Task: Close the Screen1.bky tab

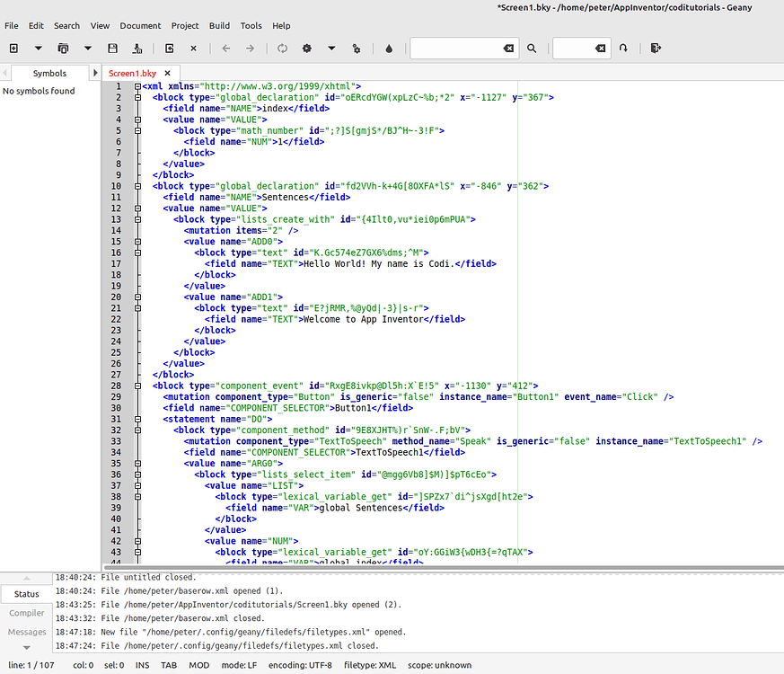Action: tap(168, 73)
